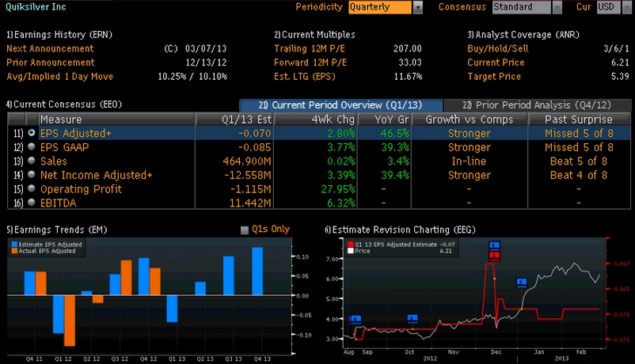The width and height of the screenshot is (635, 364).
Task: Select the Sales radio button
Action: (x=32, y=161)
